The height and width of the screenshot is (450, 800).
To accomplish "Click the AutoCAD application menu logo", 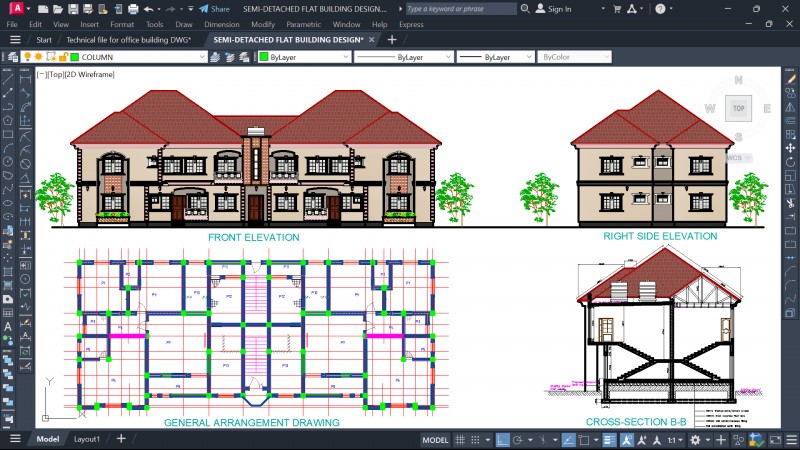I will 16,9.
